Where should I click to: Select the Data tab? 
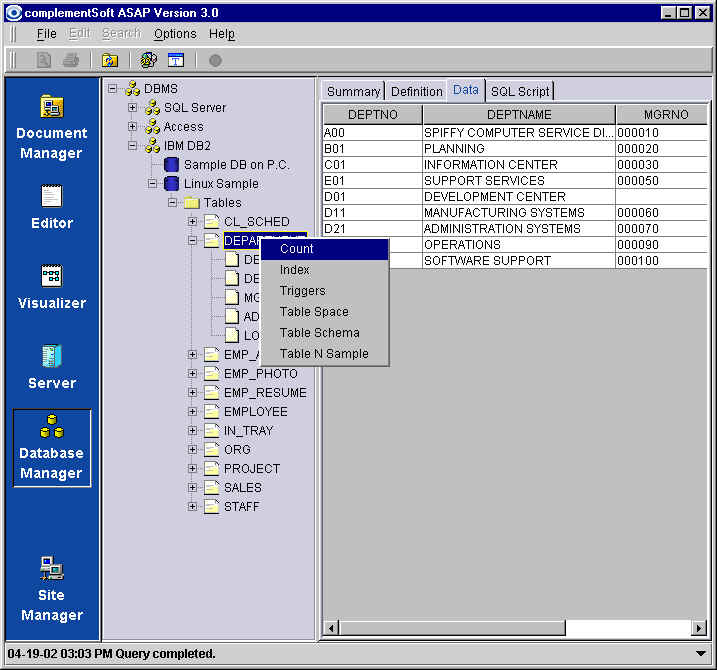tap(466, 90)
